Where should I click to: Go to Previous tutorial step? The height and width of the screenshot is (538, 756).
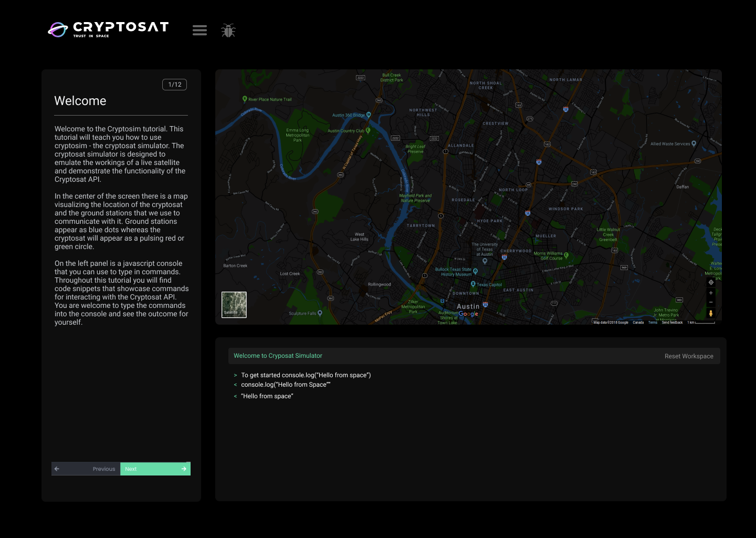86,469
